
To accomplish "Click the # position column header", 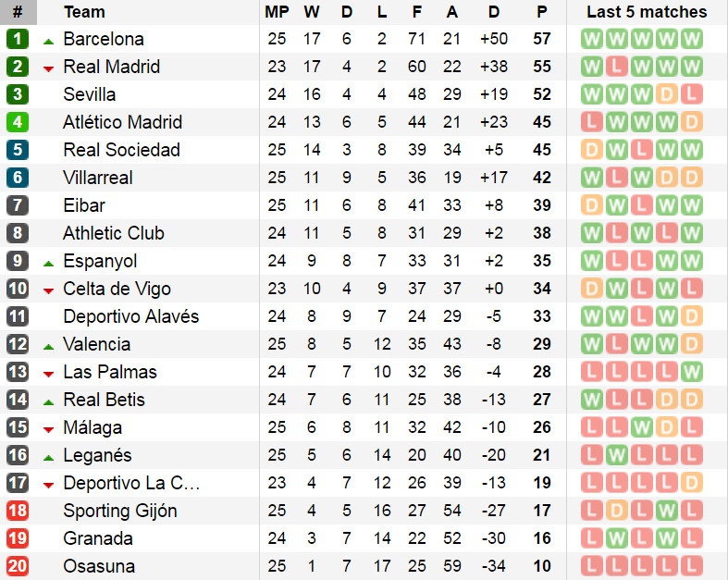I will 18,12.
